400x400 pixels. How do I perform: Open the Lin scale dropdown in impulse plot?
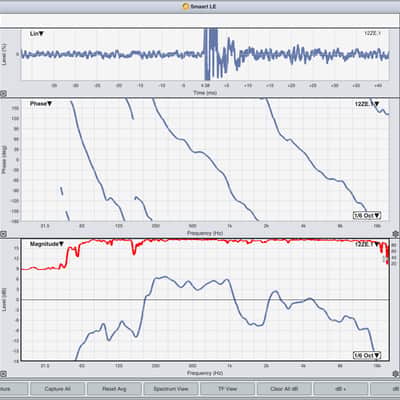[x=37, y=34]
